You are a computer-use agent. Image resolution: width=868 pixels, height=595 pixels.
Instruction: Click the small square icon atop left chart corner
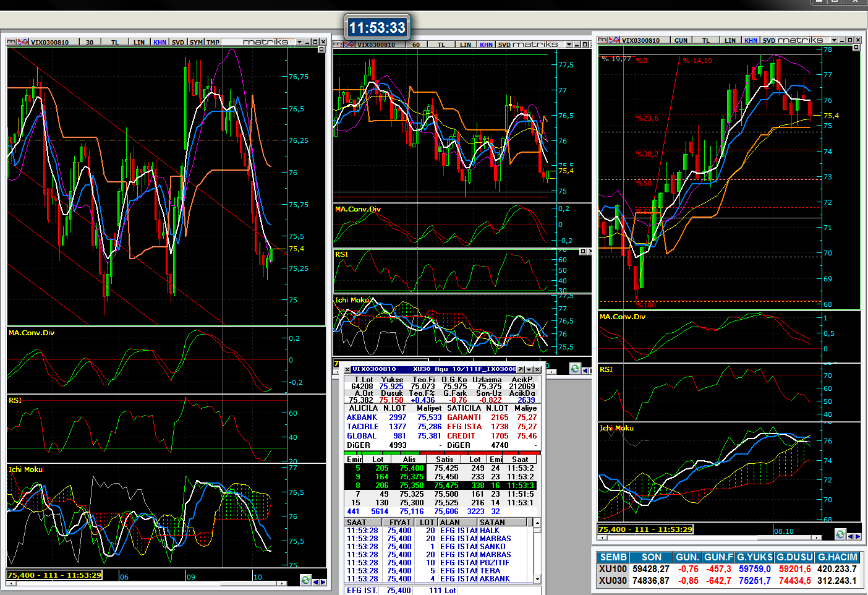tap(321, 49)
